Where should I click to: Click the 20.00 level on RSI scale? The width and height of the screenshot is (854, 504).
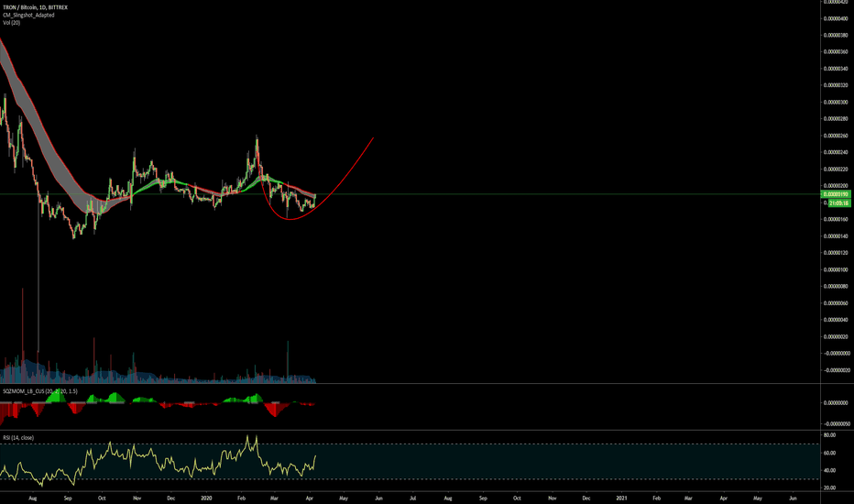pos(829,488)
